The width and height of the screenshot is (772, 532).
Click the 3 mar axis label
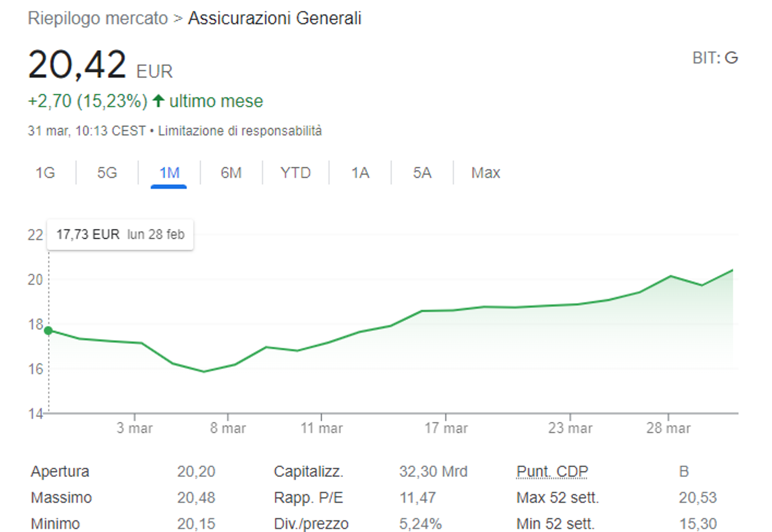tap(135, 428)
